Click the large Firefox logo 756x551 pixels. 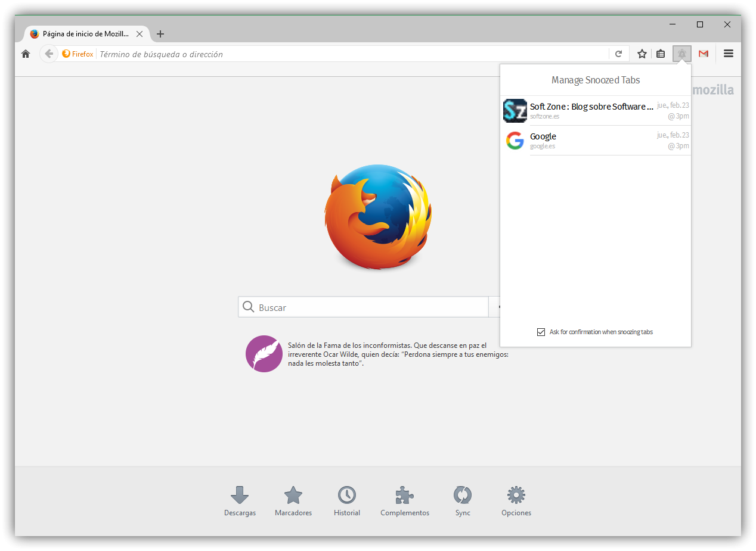pyautogui.click(x=378, y=218)
